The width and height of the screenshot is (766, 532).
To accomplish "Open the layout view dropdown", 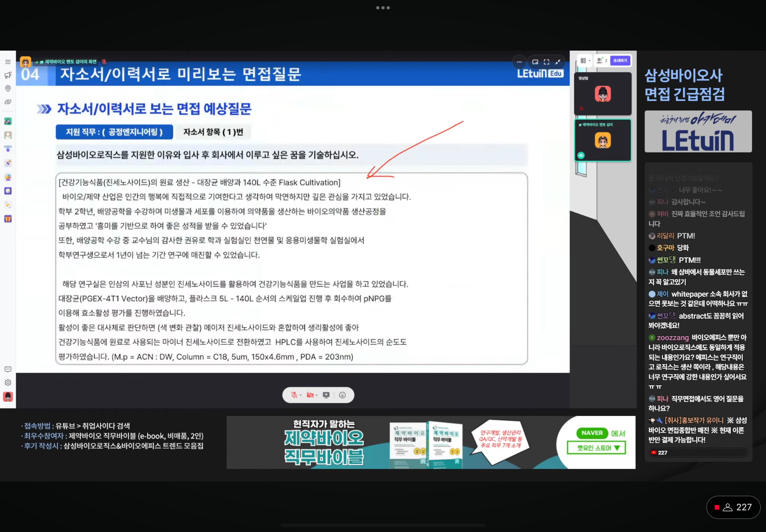I will (585, 61).
